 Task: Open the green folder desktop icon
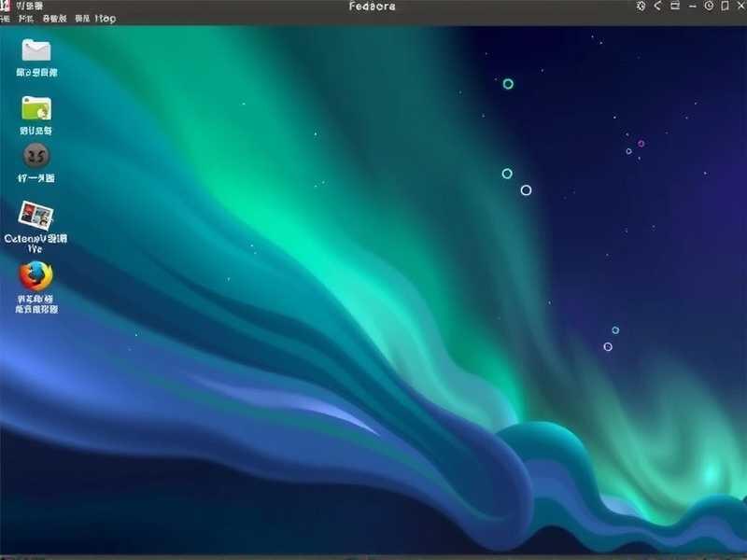click(x=36, y=108)
